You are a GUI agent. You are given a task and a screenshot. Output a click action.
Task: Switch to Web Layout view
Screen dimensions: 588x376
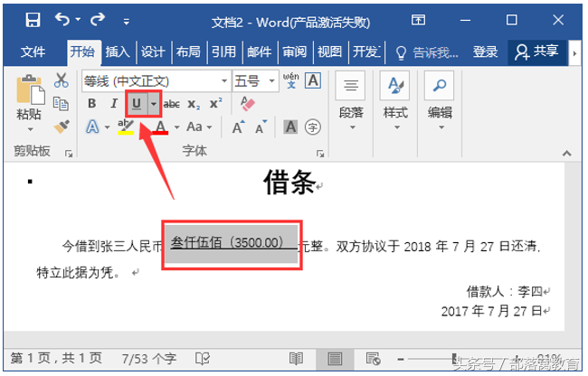tap(373, 359)
